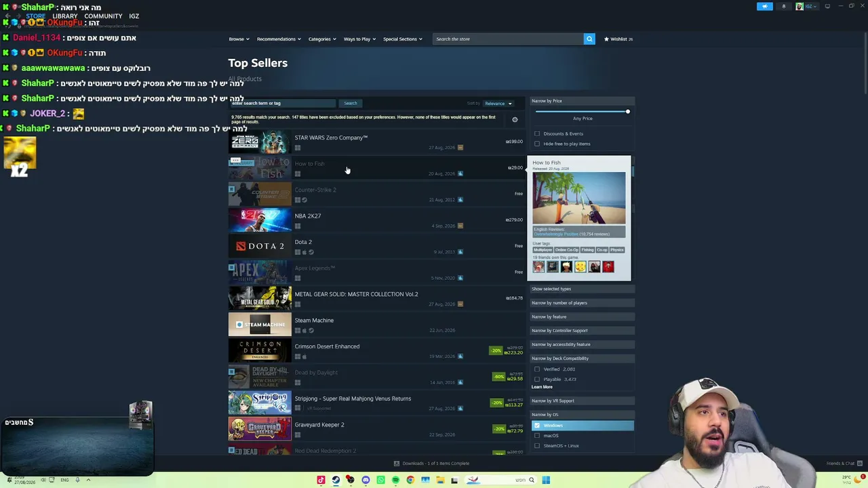Click in the Search the store field
Viewport: 868px width, 488px height.
click(509, 39)
